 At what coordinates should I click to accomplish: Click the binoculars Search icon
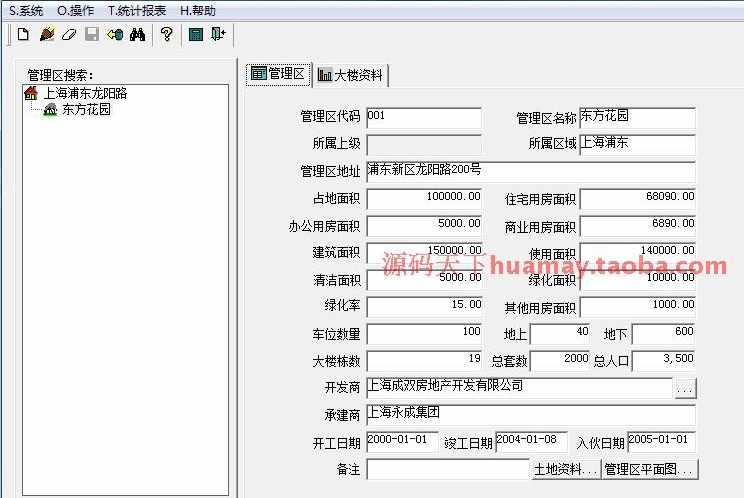[138, 34]
